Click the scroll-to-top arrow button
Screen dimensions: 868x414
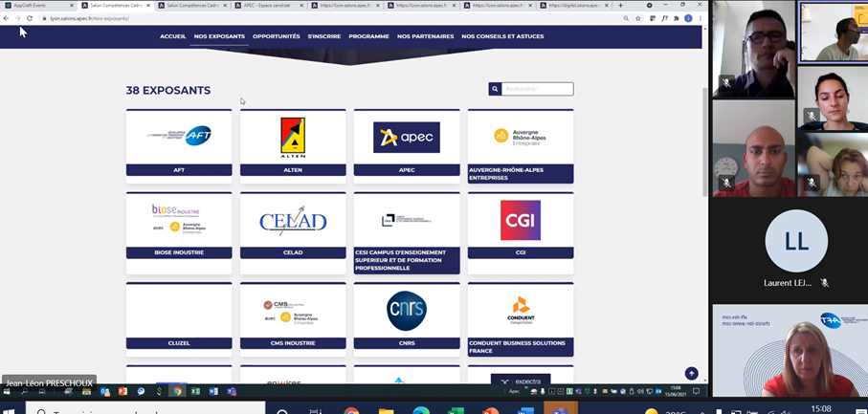pos(691,373)
